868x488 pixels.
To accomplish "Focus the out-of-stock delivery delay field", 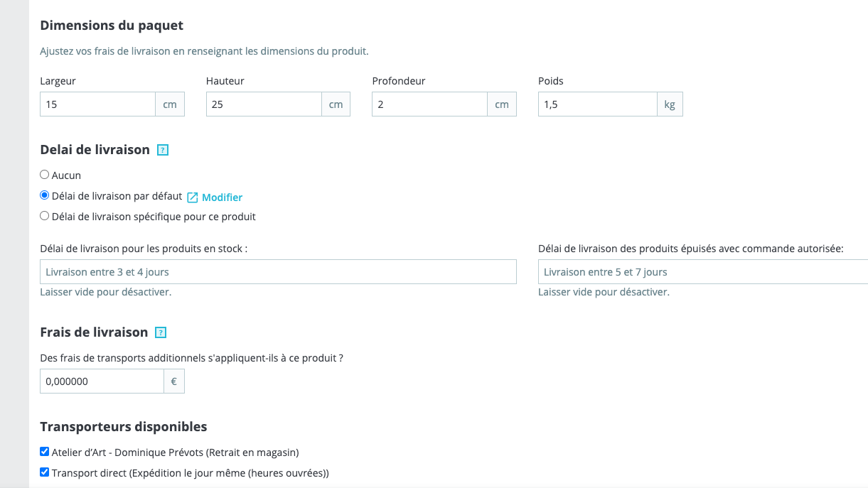I will click(x=702, y=272).
